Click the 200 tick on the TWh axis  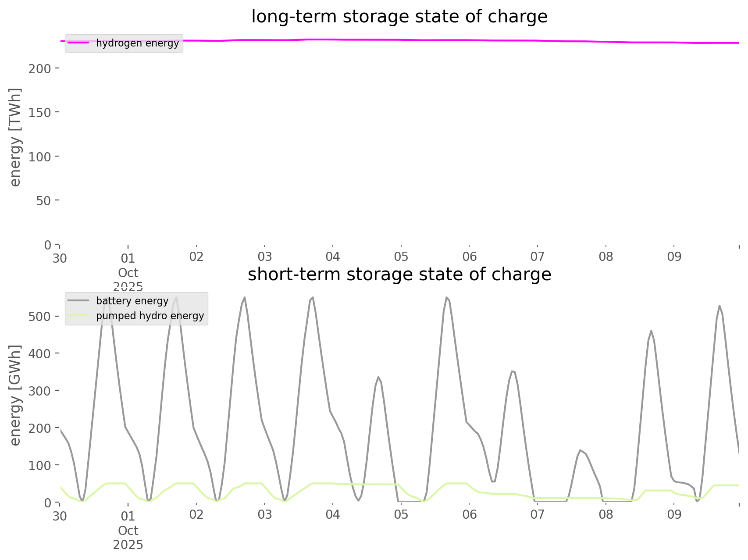click(x=40, y=68)
